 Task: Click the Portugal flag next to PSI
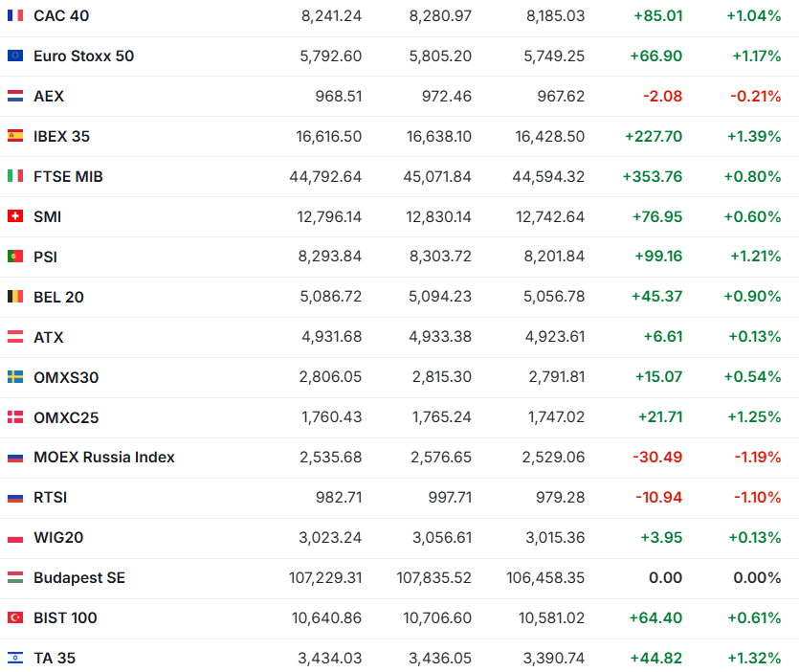15,258
